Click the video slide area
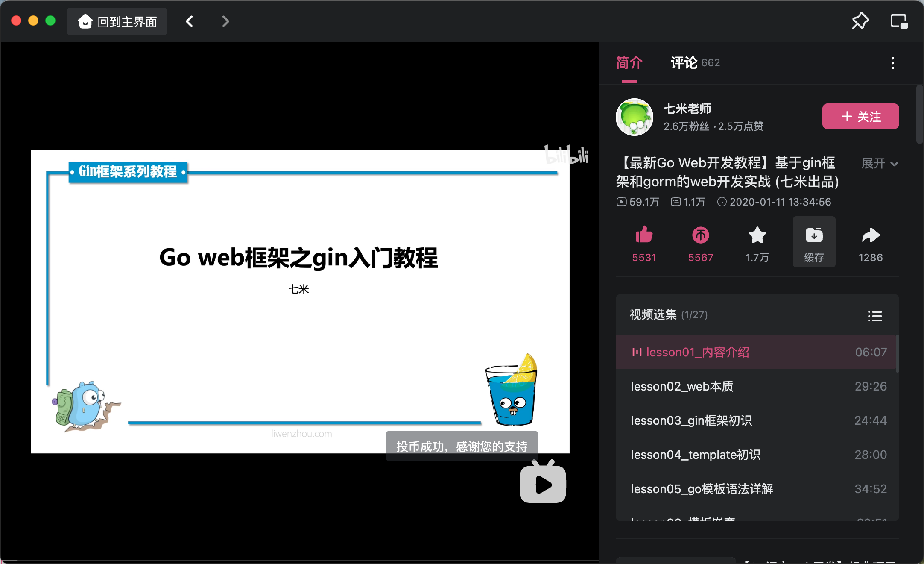924x564 pixels. tap(300, 301)
